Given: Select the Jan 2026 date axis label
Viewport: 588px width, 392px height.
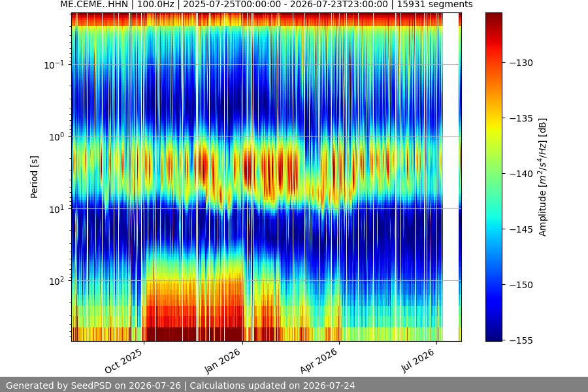Looking at the screenshot, I should [x=222, y=361].
